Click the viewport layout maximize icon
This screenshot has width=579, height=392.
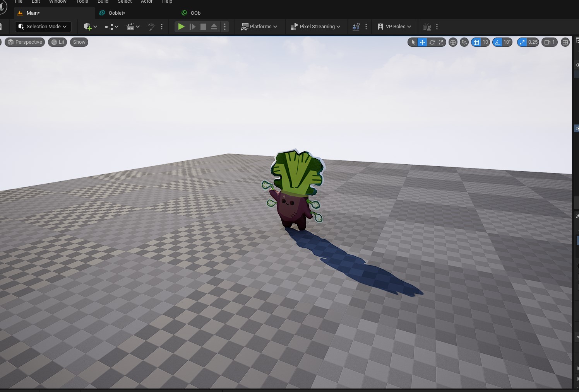(565, 42)
